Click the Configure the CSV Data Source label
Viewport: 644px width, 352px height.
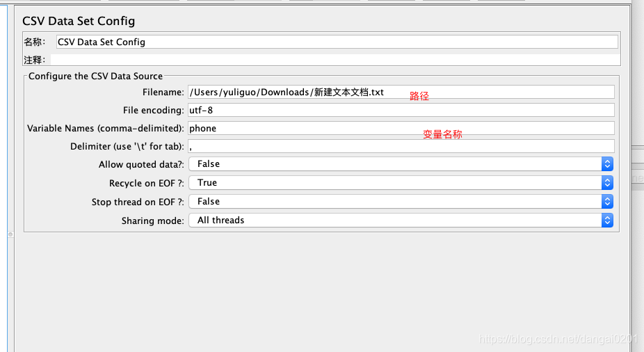(x=95, y=76)
